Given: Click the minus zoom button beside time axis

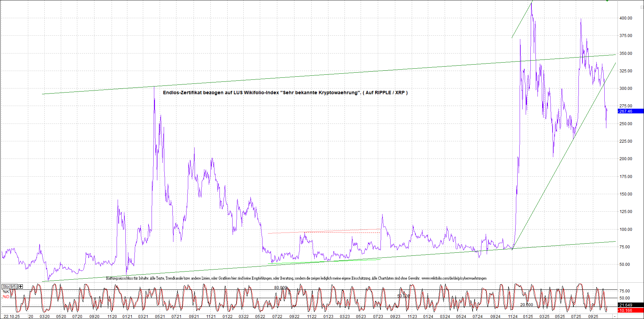Looking at the screenshot, I should (x=615, y=316).
